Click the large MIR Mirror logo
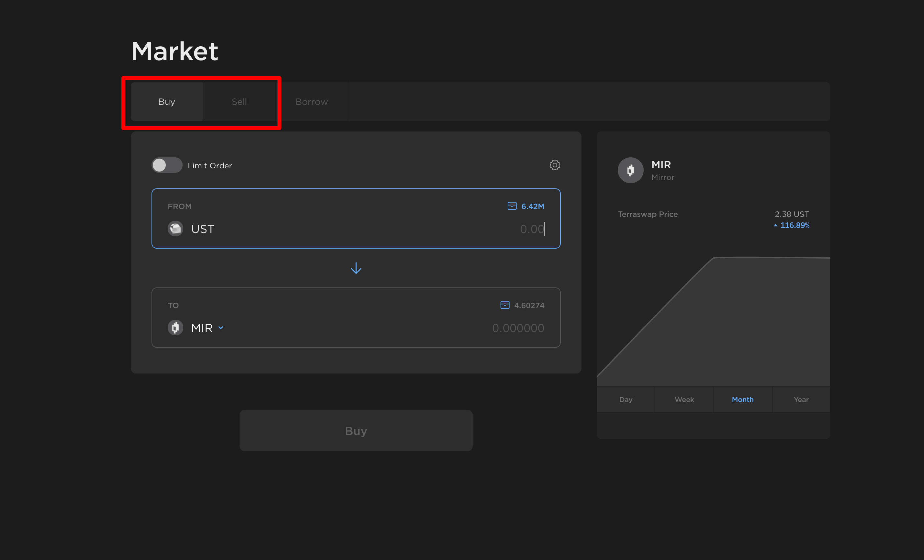924x560 pixels. coord(630,171)
